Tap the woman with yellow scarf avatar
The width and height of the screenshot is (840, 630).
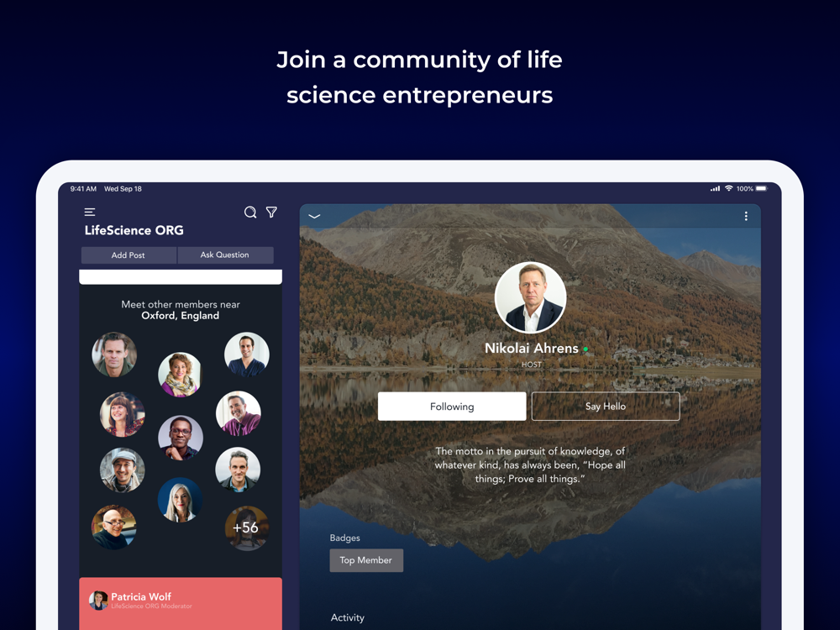(x=180, y=375)
